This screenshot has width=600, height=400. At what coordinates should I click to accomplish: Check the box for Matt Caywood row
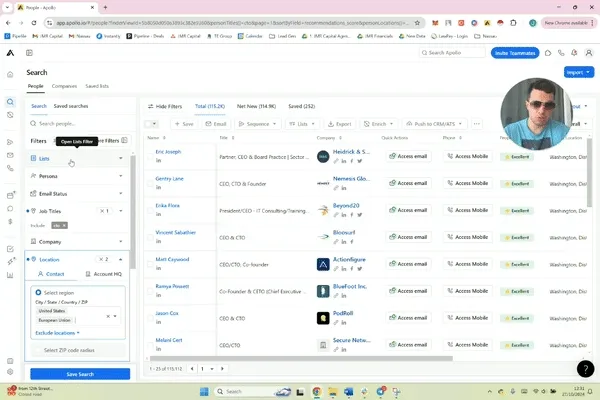tap(150, 264)
